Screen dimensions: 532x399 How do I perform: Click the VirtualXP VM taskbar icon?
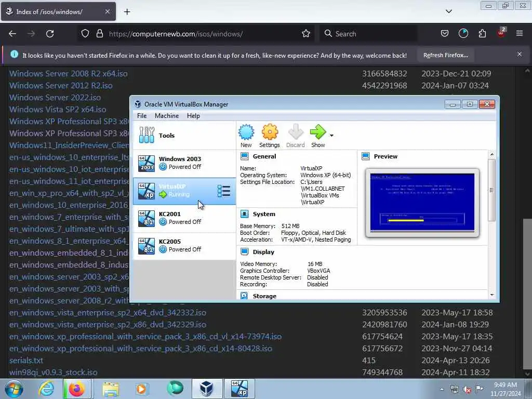click(x=240, y=389)
